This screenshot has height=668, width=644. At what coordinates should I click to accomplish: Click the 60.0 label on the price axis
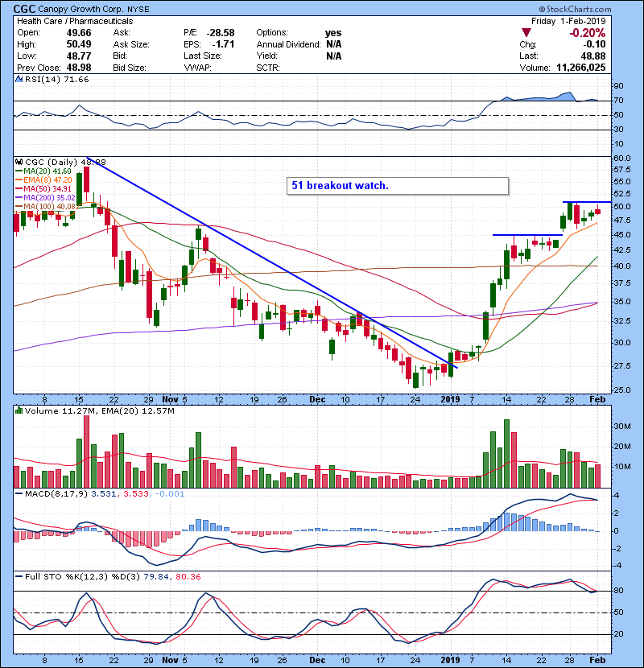[622, 158]
